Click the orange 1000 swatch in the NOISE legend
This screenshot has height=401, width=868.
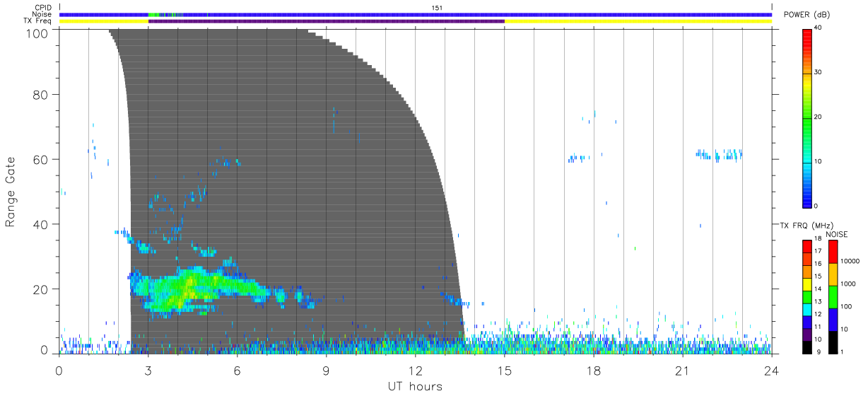(x=833, y=274)
